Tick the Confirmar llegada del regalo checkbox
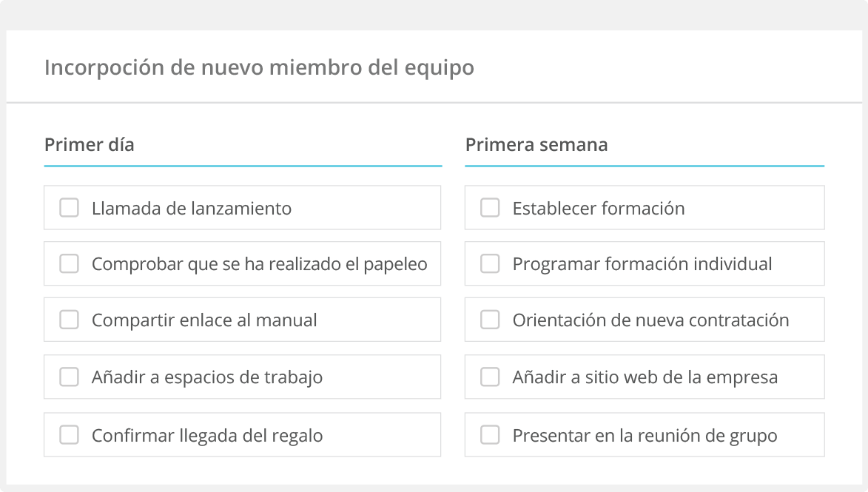The width and height of the screenshot is (868, 492). coord(69,435)
